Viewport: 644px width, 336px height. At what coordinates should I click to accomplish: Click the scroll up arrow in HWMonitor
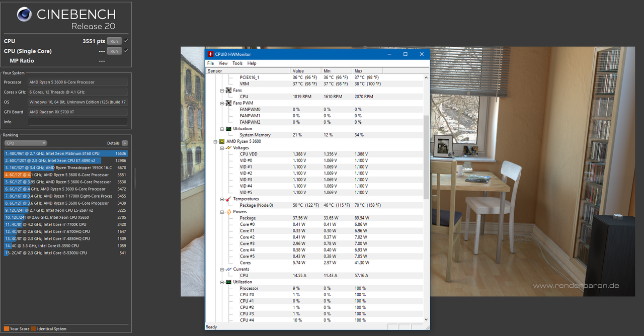[x=427, y=77]
